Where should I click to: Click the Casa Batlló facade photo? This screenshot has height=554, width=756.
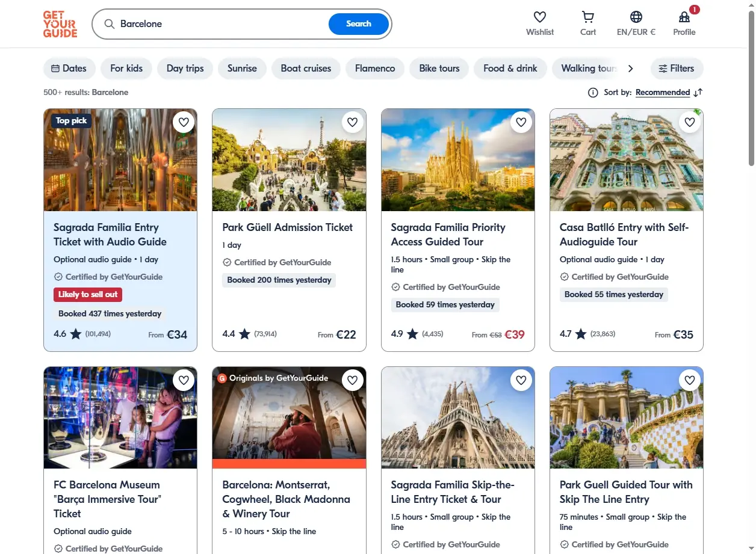[x=627, y=160]
